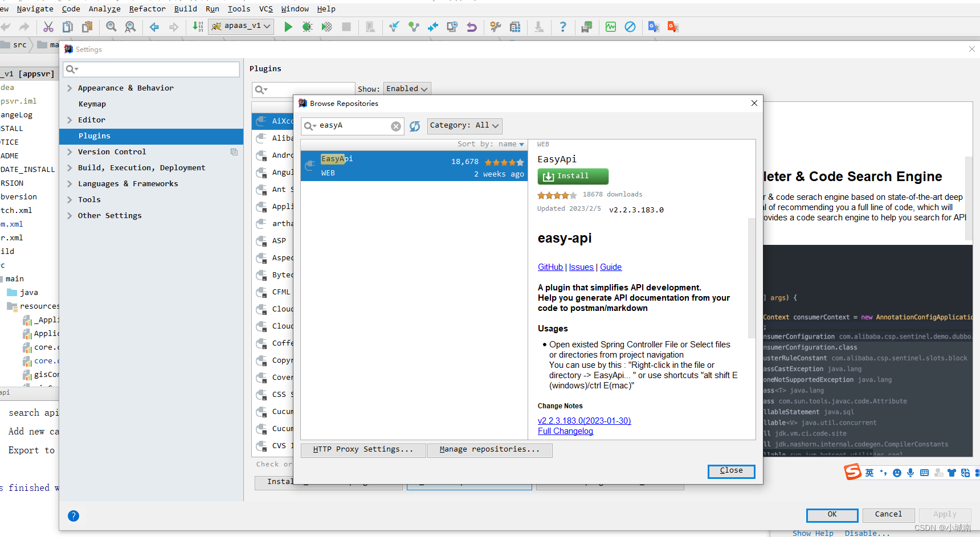Open the apaas_v1 run configuration dropdown
The width and height of the screenshot is (980, 537).
(x=241, y=26)
